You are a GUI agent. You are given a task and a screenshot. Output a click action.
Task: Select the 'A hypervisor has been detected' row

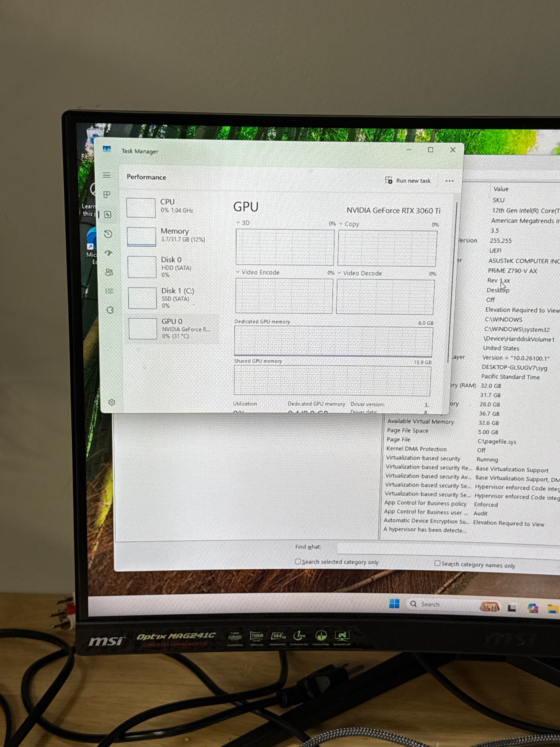[471, 531]
